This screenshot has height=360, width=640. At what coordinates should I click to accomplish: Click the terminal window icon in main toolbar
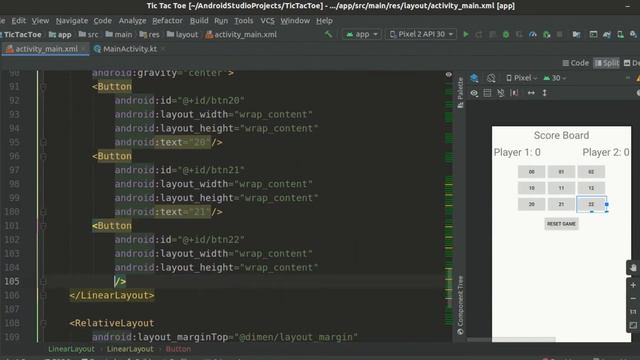click(593, 35)
